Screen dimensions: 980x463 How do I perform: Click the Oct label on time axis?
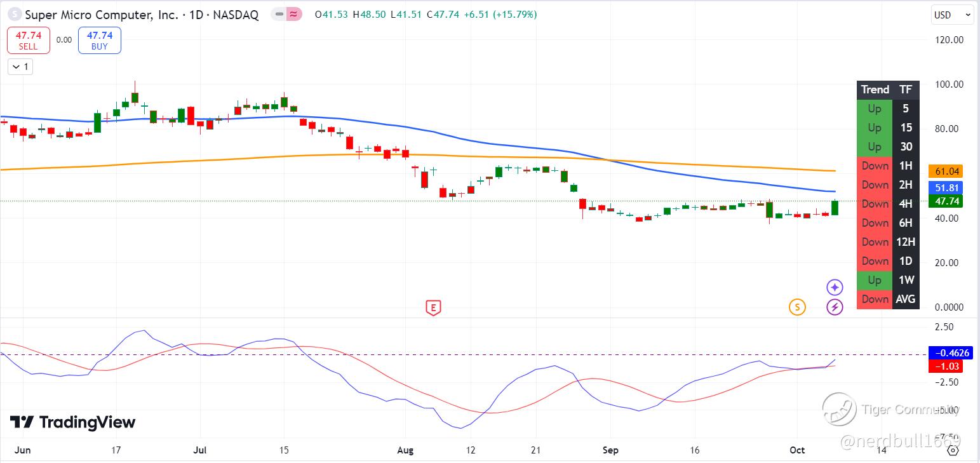(x=797, y=450)
